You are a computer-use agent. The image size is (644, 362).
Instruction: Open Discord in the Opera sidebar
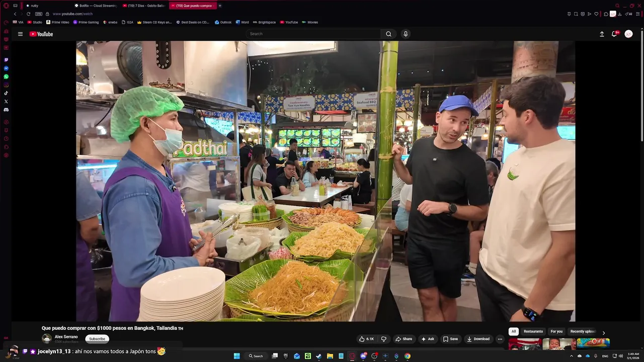pyautogui.click(x=6, y=110)
